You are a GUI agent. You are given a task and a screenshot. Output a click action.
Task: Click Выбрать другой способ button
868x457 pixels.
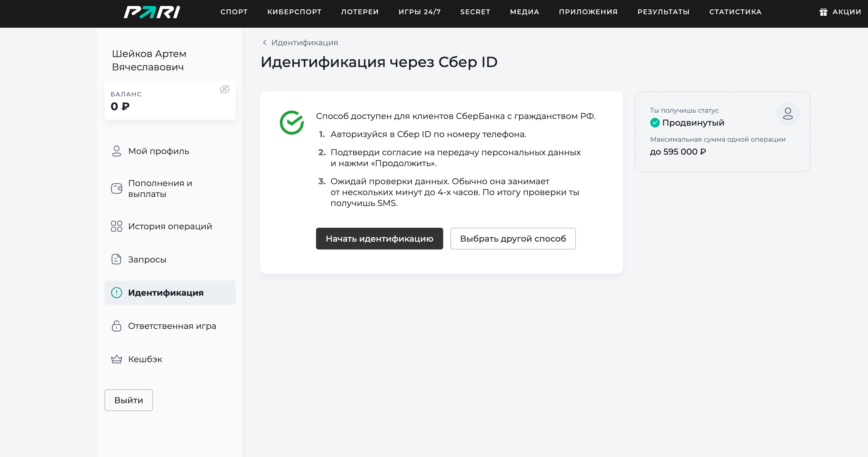(x=512, y=239)
